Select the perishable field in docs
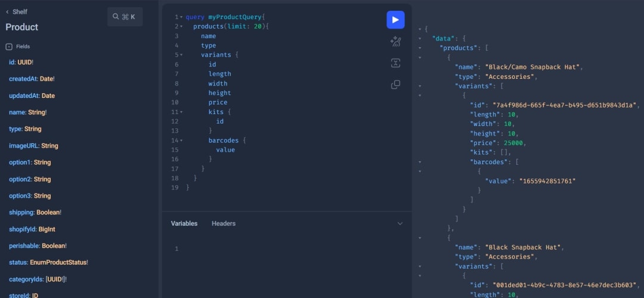Viewport: 644px width, 298px height. (24, 245)
